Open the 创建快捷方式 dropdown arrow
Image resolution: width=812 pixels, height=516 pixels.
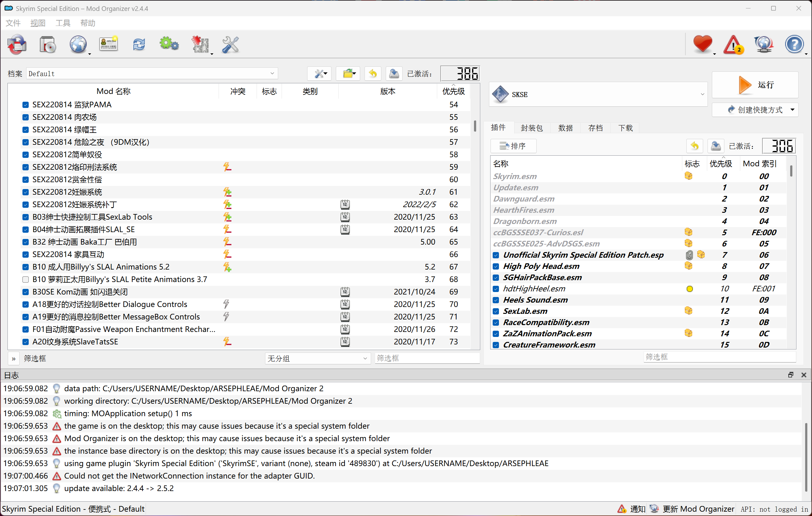coord(792,110)
